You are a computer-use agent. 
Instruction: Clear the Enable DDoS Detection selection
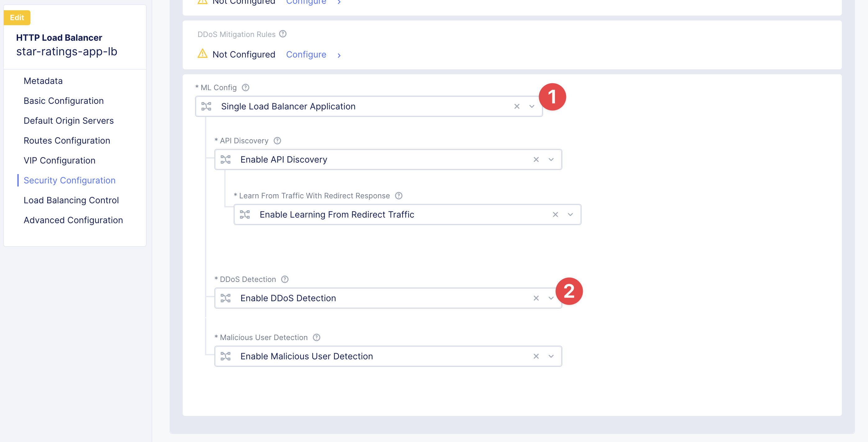(x=536, y=298)
